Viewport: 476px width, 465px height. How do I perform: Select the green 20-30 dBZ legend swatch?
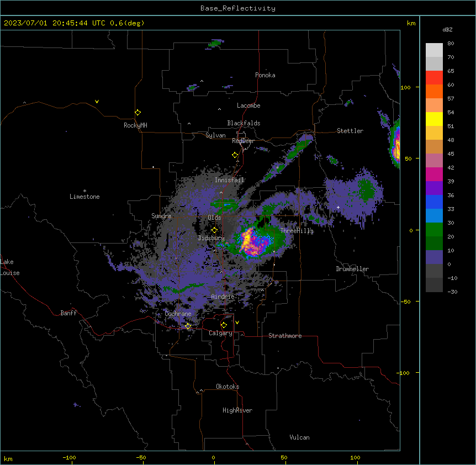coord(434,230)
